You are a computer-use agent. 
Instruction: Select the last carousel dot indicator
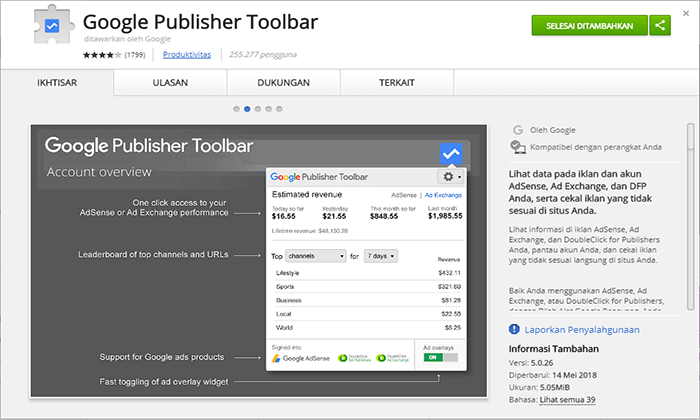[x=281, y=107]
